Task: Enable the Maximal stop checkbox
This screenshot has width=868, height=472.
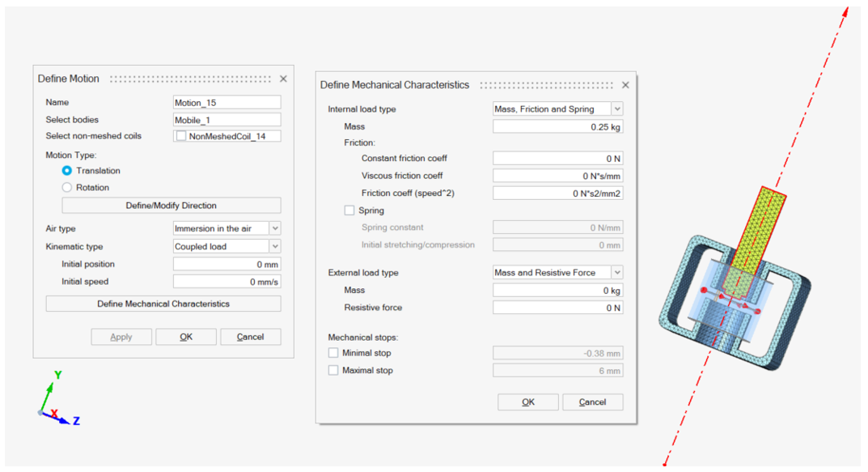Action: tap(333, 370)
